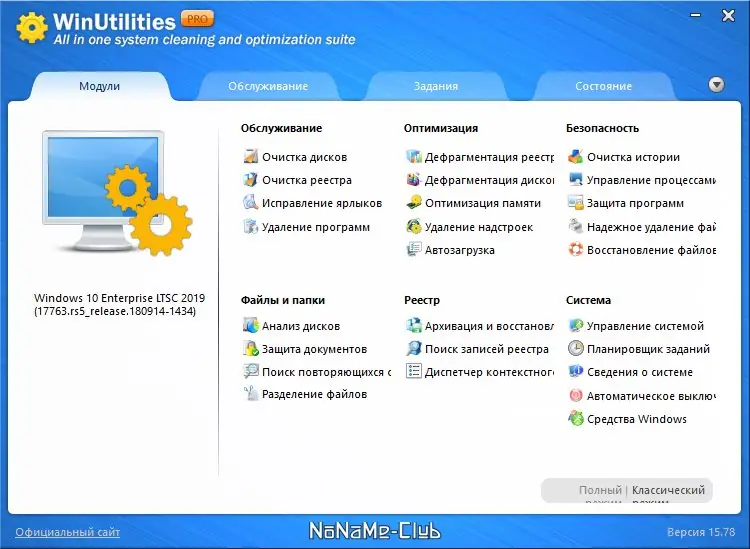Screen dimensions: 750x549
Task: Select Полный режим view mode
Action: [x=600, y=491]
